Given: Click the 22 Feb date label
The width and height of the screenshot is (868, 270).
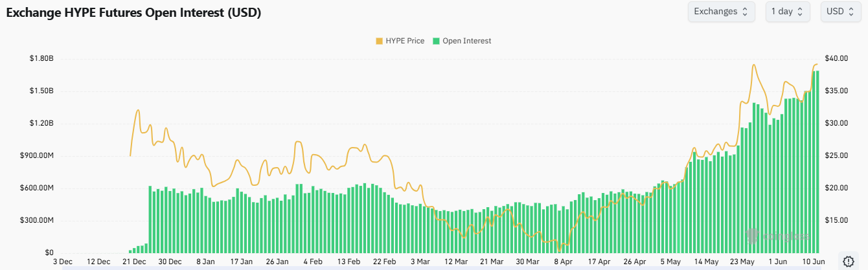Looking at the screenshot, I should (384, 262).
